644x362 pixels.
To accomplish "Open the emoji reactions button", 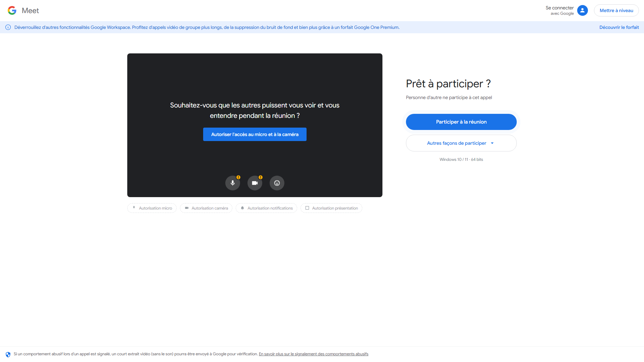I will coord(277,183).
